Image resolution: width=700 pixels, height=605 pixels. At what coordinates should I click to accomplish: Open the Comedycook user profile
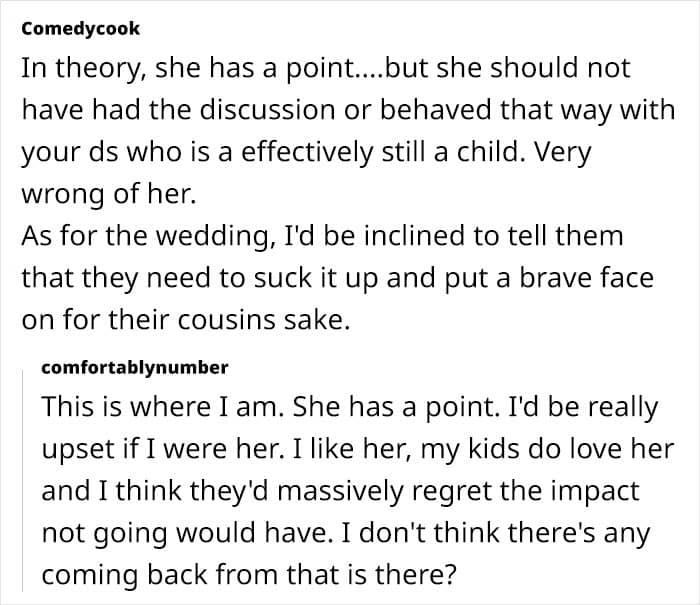tap(81, 28)
